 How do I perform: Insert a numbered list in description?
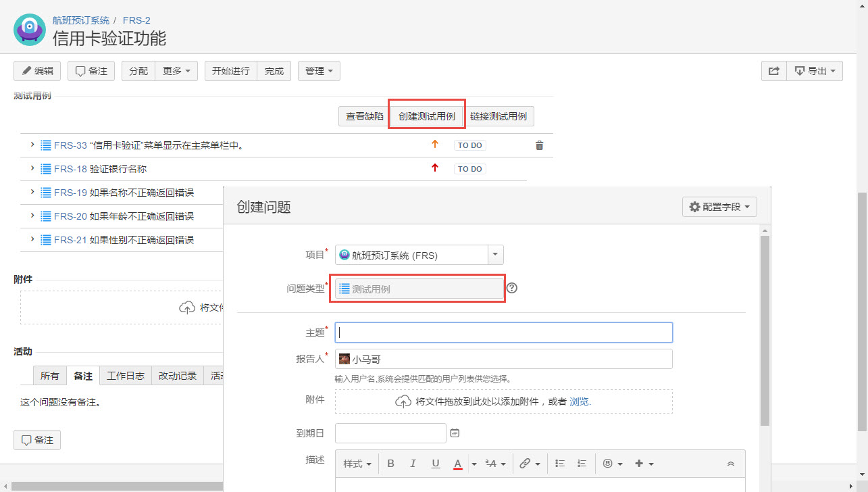582,464
